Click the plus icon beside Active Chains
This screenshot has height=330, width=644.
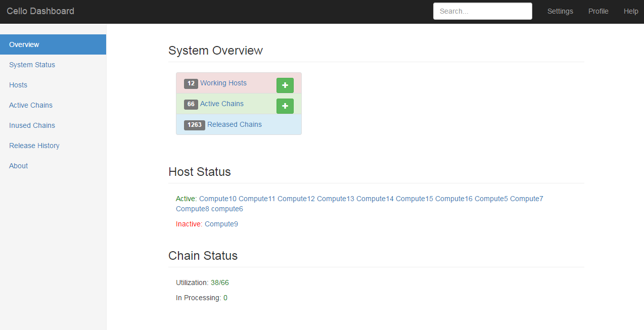point(285,106)
